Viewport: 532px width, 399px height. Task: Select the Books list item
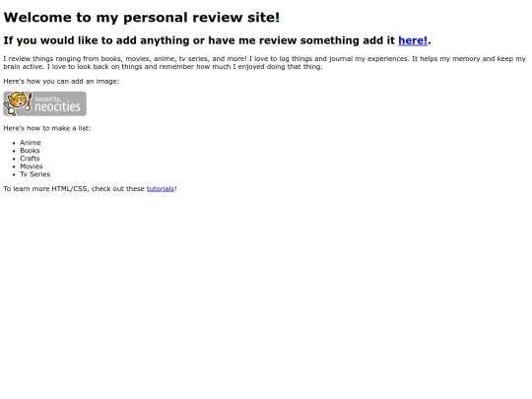30,151
